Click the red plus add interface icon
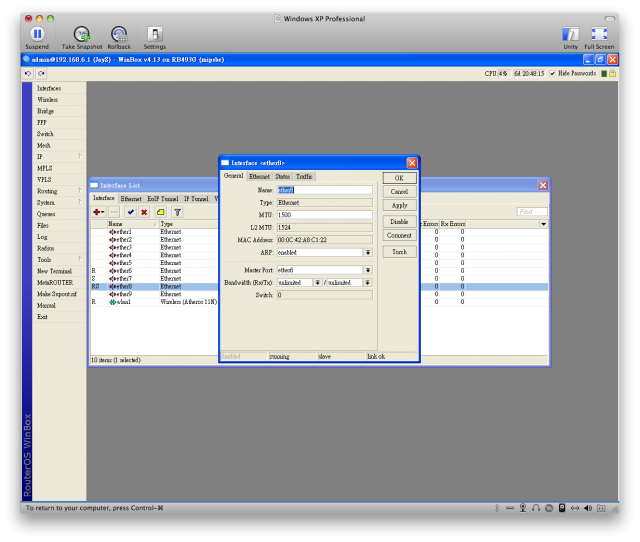This screenshot has width=640, height=542. pyautogui.click(x=98, y=212)
